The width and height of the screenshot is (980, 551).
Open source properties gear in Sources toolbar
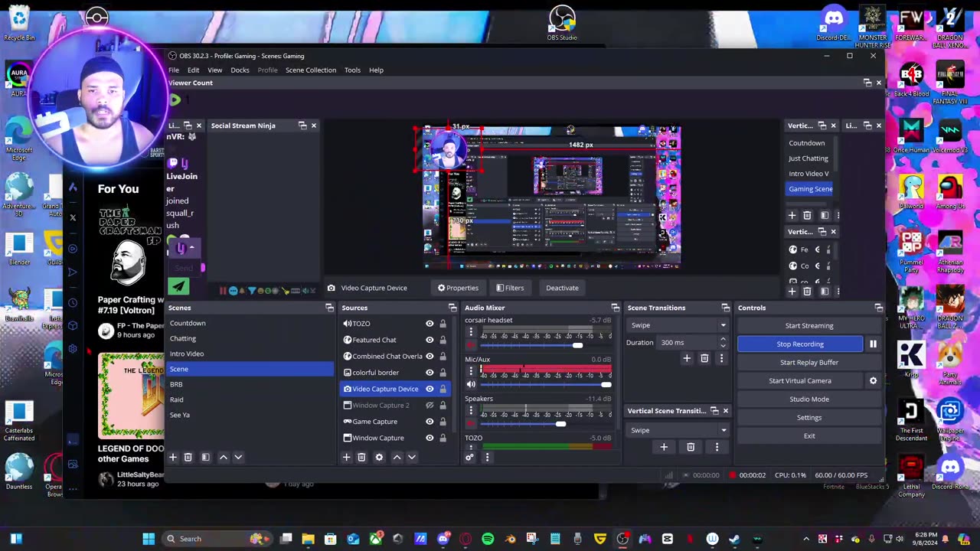click(x=379, y=457)
